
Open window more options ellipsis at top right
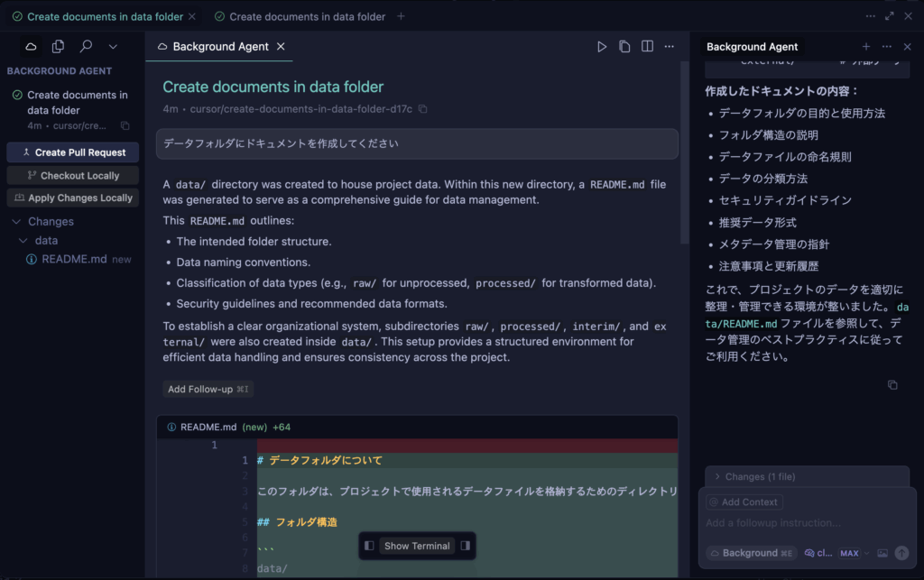click(871, 16)
